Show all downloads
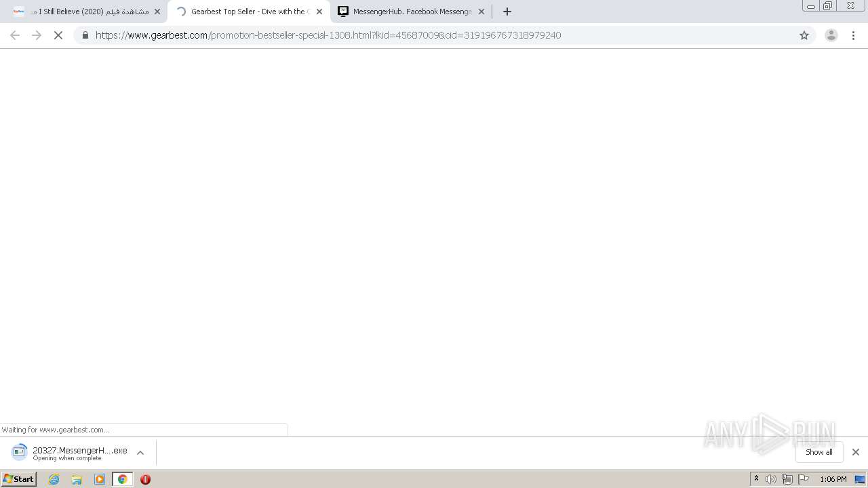This screenshot has height=488, width=868. [819, 452]
